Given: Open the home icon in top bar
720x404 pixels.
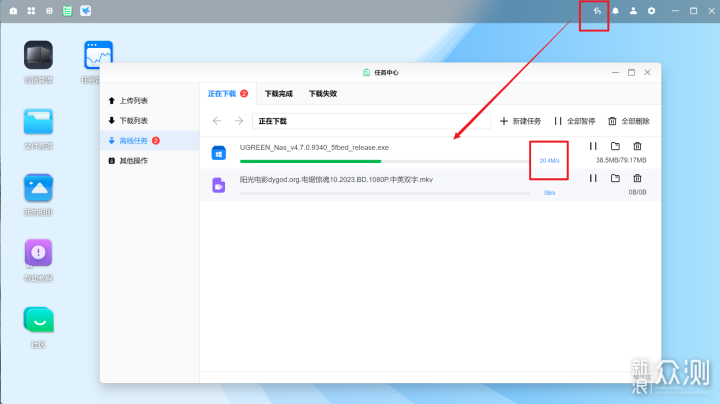Looking at the screenshot, I should [13, 11].
